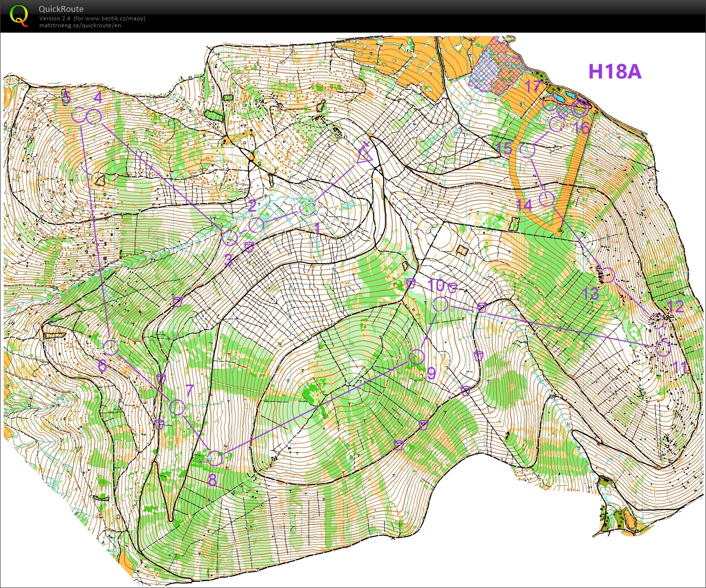Select the control 7 circle
Viewport: 706px width, 588px height.
coord(177,407)
